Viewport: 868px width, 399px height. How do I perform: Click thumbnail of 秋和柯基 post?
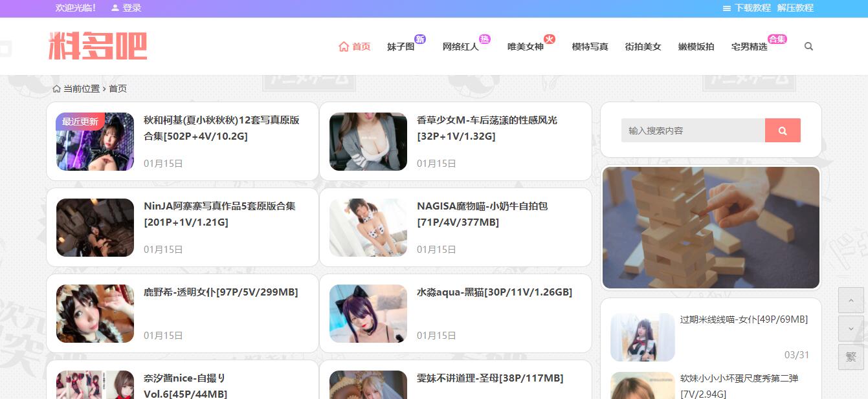(x=95, y=142)
